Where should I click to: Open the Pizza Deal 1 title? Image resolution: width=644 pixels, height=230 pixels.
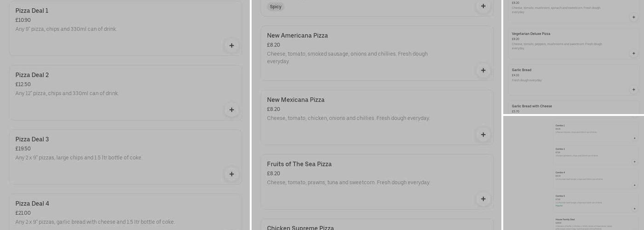(32, 11)
